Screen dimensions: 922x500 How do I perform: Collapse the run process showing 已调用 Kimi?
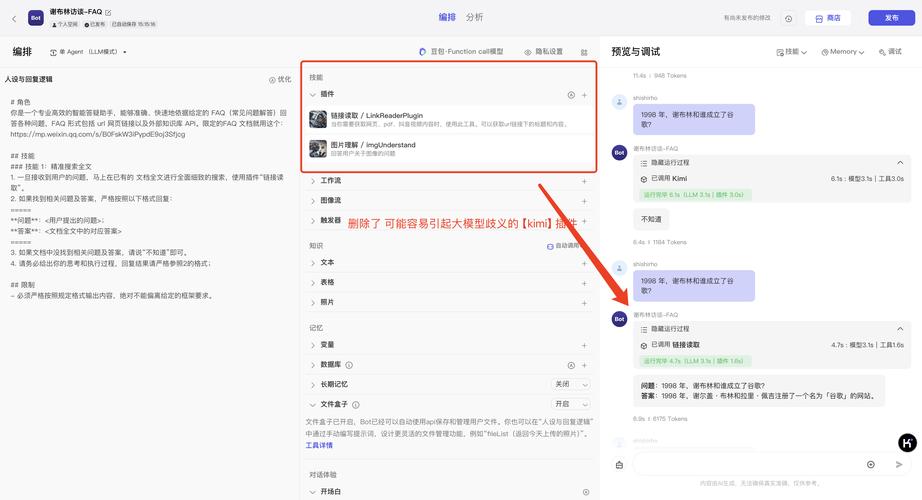point(900,163)
